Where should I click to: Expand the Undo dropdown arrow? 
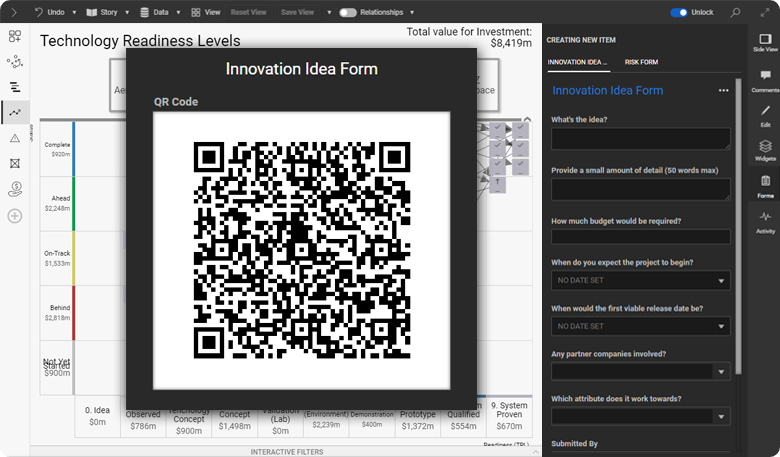76,13
